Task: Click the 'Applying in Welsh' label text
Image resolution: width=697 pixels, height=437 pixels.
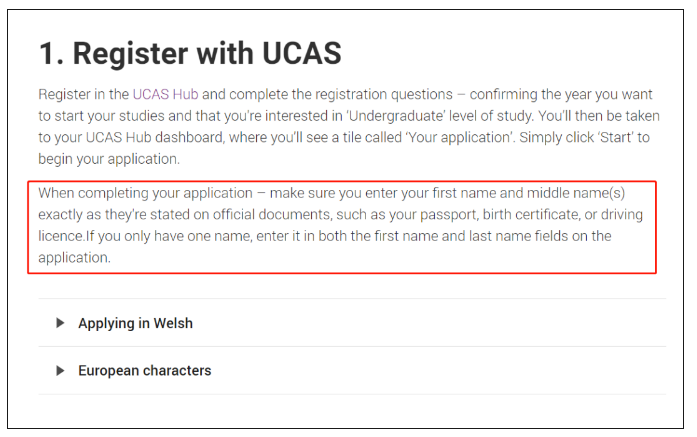Action: click(x=136, y=323)
